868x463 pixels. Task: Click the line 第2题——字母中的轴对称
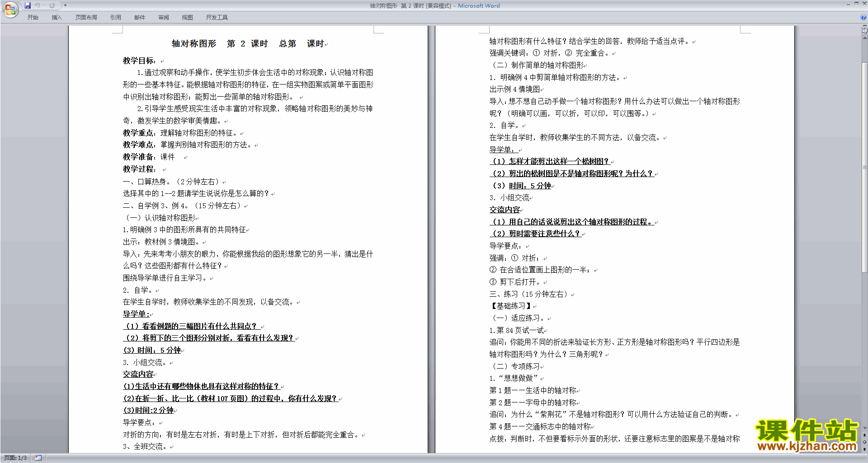pos(533,402)
